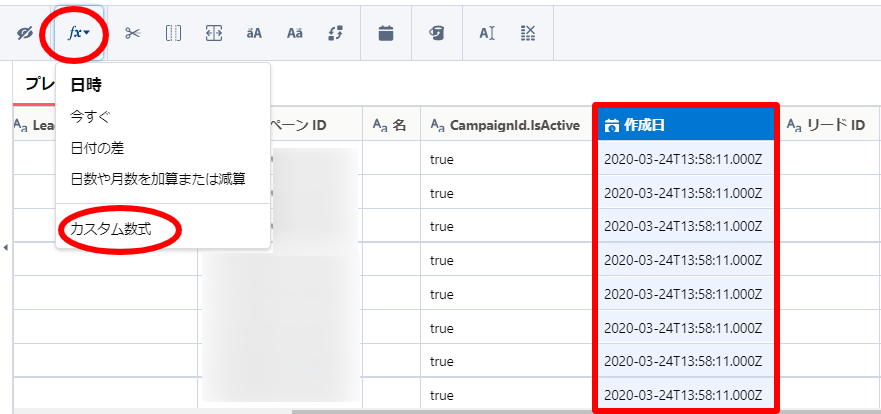Screen dimensions: 881x414
Task: Click the lowercase-to-uppercase äA icon
Action: (254, 33)
